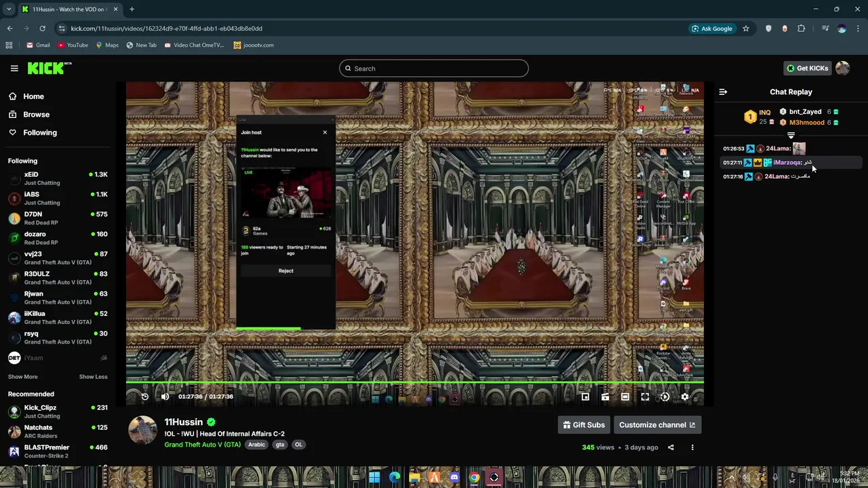This screenshot has width=868, height=488.
Task: Share the video
Action: click(x=671, y=447)
